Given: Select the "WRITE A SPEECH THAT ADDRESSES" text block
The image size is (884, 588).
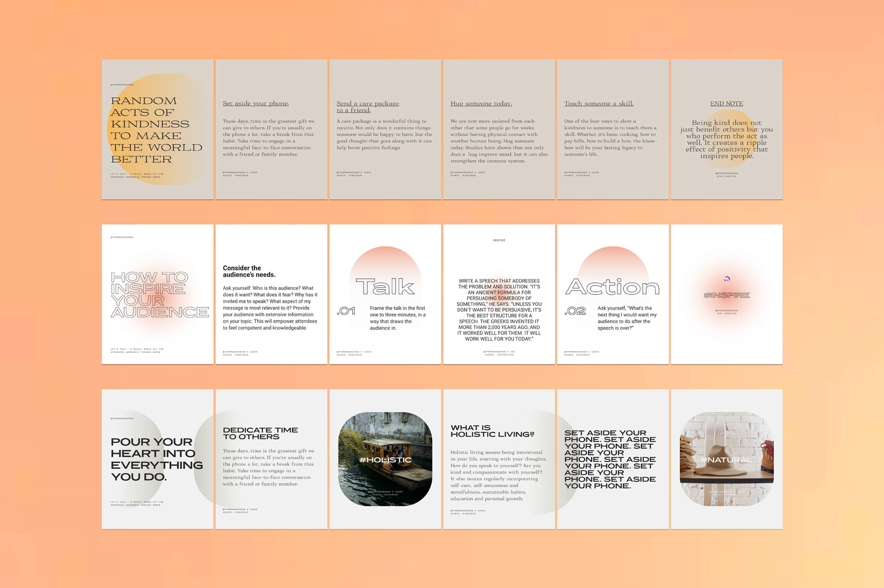Looking at the screenshot, I should tap(499, 310).
